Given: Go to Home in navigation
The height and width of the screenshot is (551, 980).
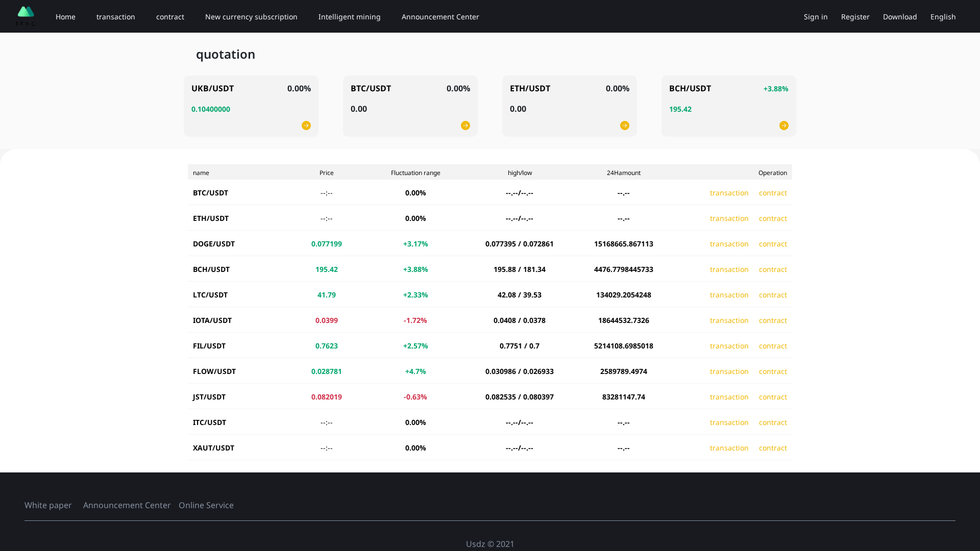Looking at the screenshot, I should tap(65, 17).
